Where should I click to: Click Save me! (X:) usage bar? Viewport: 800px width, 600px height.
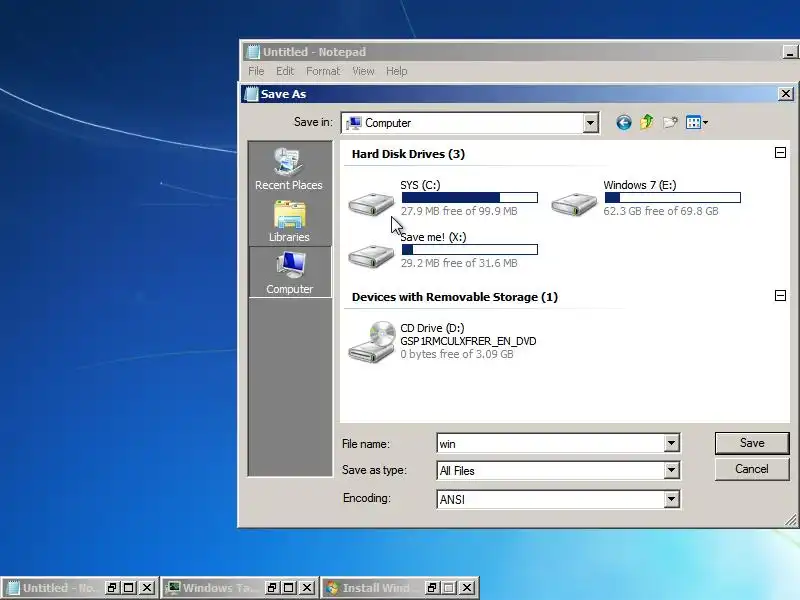point(469,249)
